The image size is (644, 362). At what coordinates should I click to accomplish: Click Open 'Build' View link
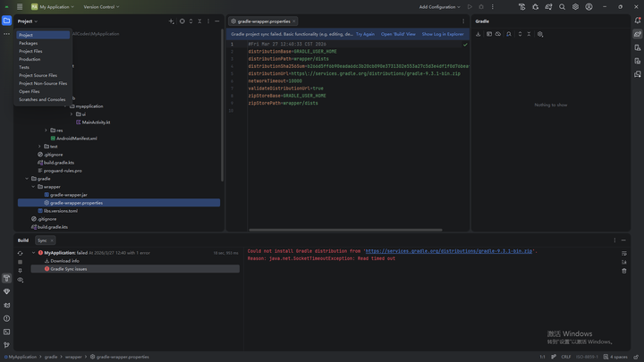(x=398, y=34)
